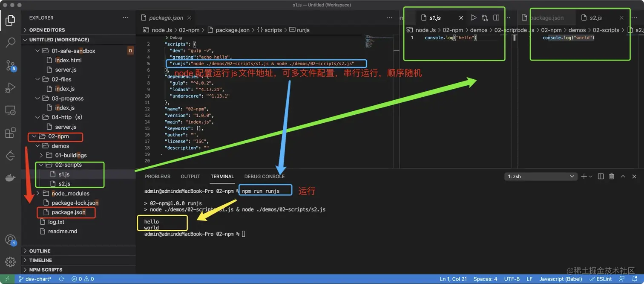Viewport: 644px width, 284px height.
Task: Change end of line sequence via LF
Action: point(529,279)
